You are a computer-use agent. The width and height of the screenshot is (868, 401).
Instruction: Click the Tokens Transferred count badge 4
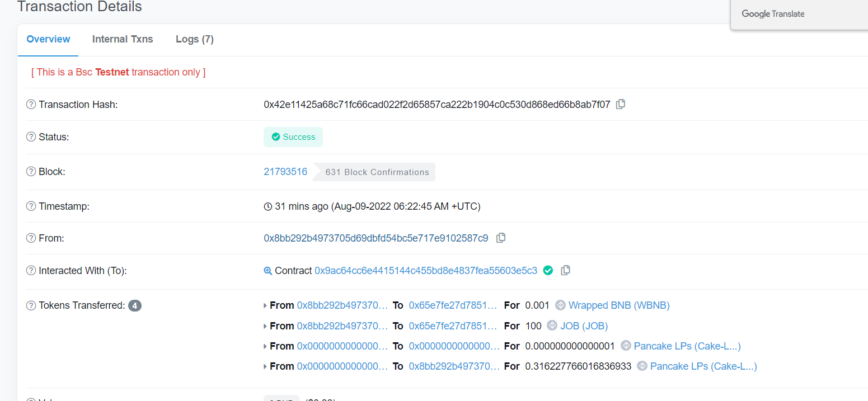[x=135, y=305]
